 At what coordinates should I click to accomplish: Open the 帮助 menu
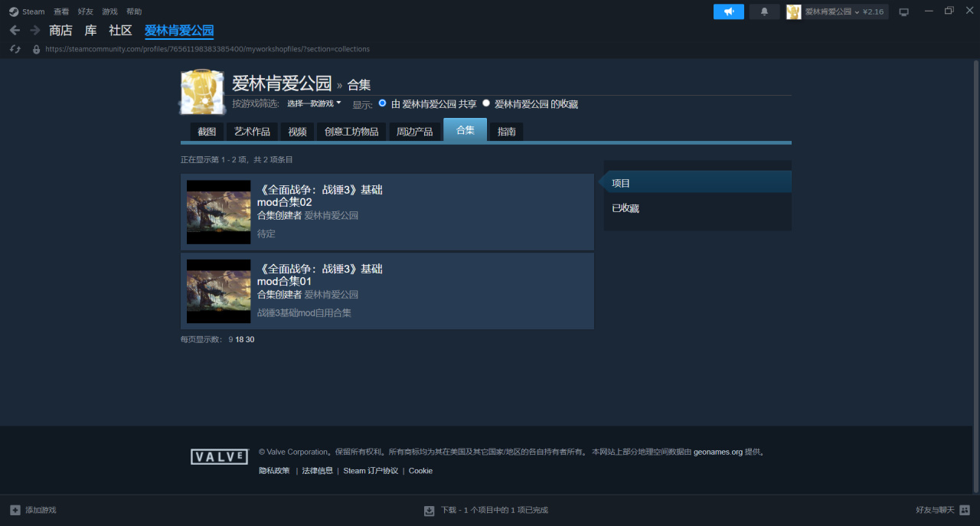tap(134, 11)
